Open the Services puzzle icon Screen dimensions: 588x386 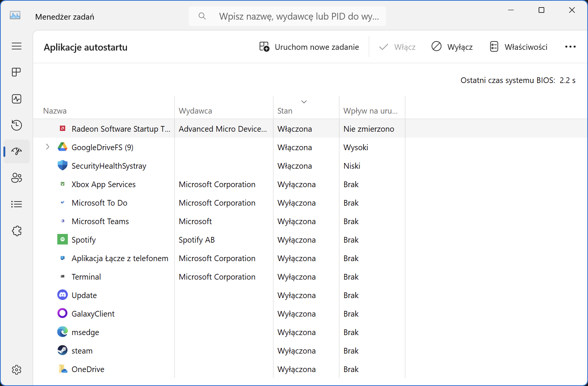(17, 231)
